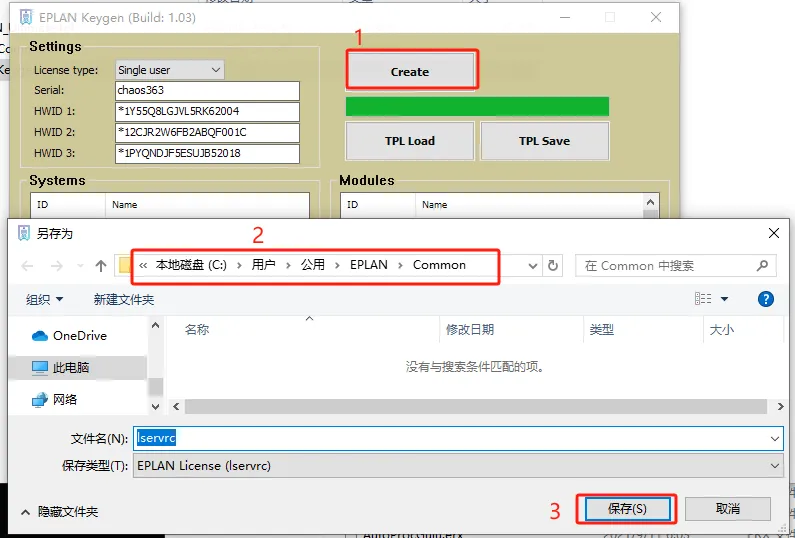Click 新建文件夹 button

124,299
